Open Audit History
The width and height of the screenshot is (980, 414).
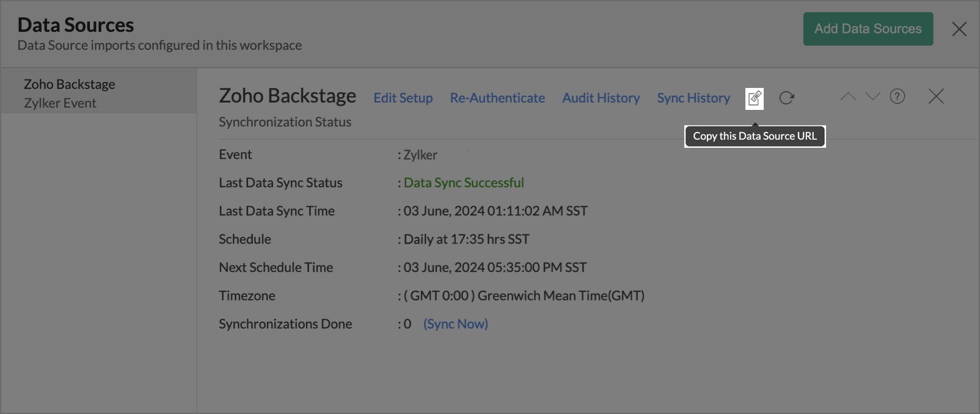(601, 98)
